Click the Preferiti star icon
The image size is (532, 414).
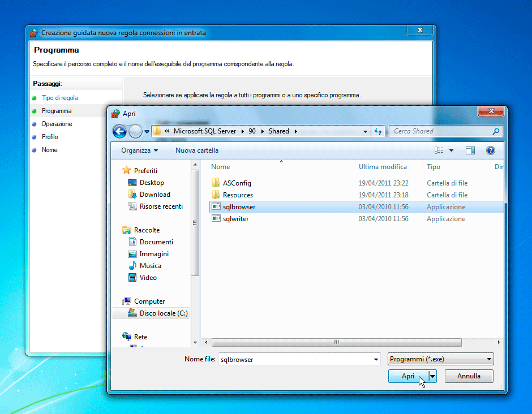127,170
